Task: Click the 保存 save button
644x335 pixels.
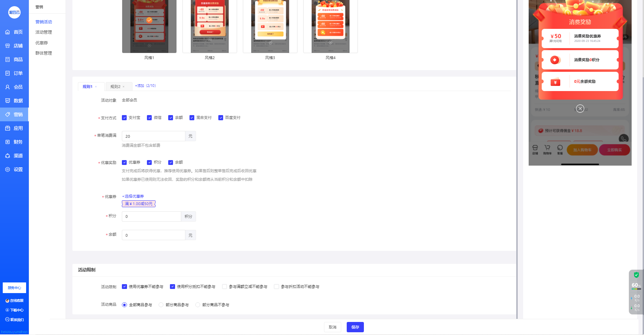Action: pyautogui.click(x=355, y=327)
